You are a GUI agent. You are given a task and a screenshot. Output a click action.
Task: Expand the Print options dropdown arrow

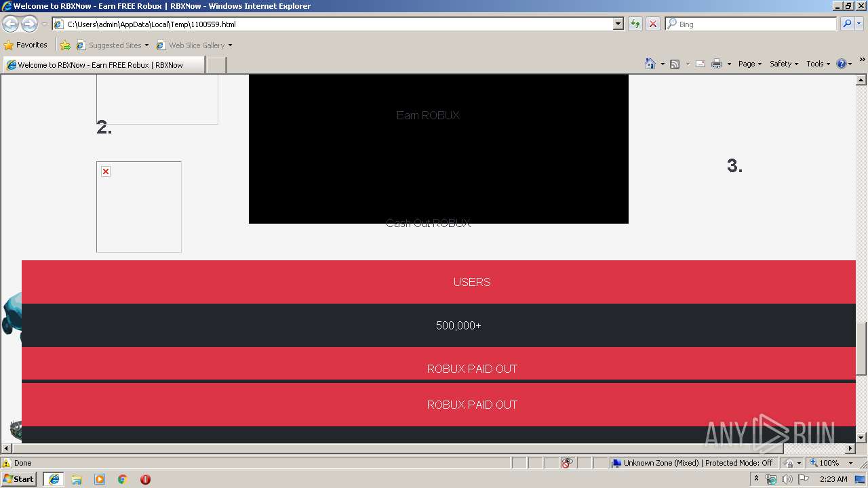coord(729,64)
